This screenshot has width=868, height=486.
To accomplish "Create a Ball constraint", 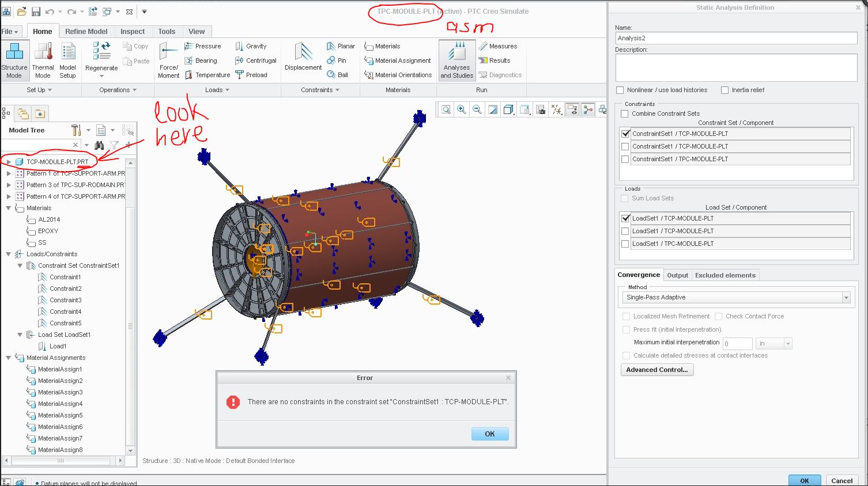I will pyautogui.click(x=337, y=75).
